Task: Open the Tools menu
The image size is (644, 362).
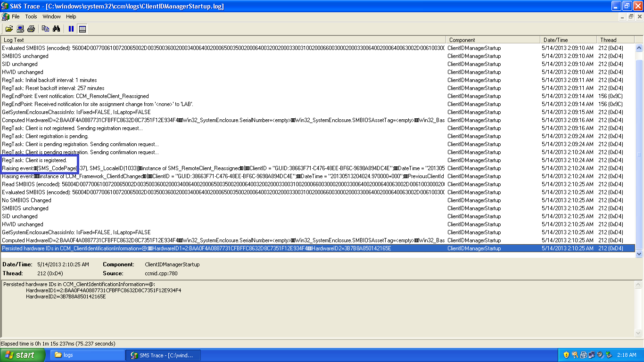Action: [31, 16]
